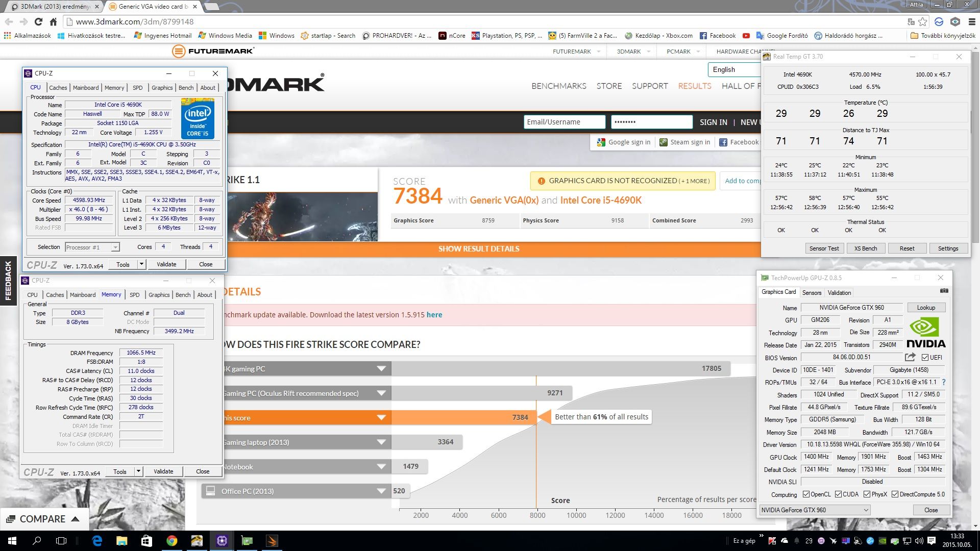Click the NVIDIA logo in GPU-Z
The height and width of the screenshot is (551, 980).
tap(926, 333)
